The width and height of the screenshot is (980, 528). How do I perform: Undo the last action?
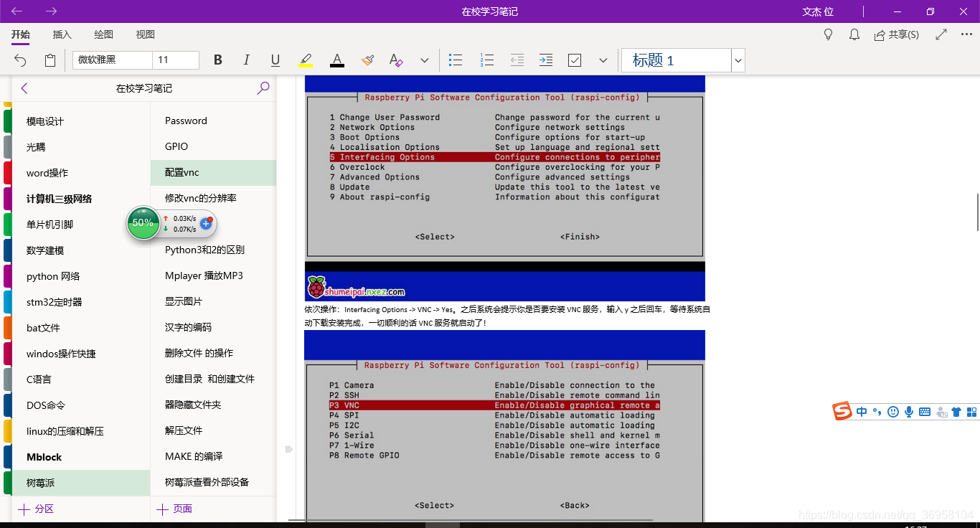coord(21,60)
